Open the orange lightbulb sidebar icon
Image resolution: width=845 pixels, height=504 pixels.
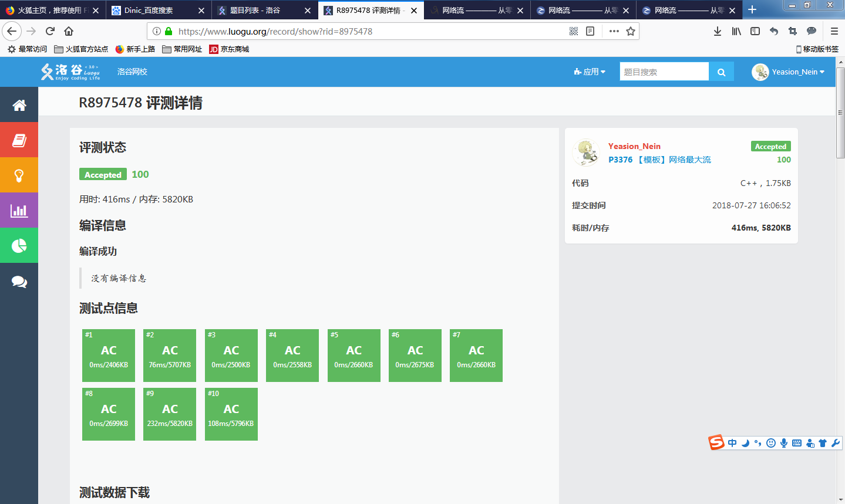point(19,175)
